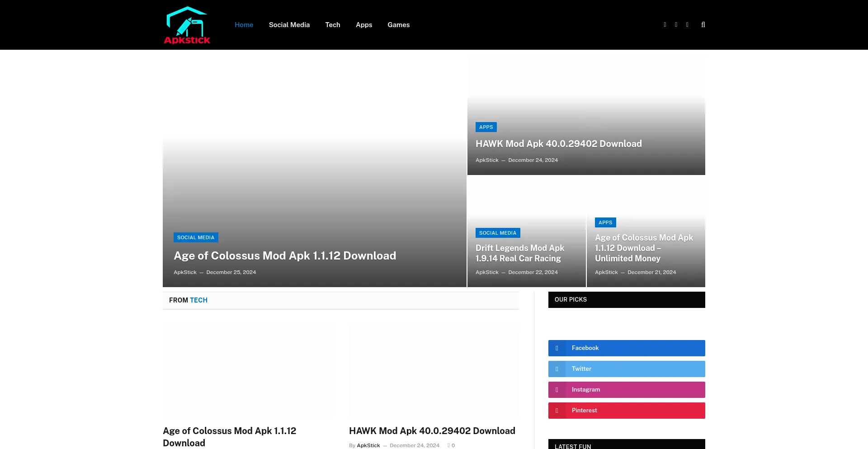Click the leftmost social icon in the header
868x449 pixels.
pos(665,25)
